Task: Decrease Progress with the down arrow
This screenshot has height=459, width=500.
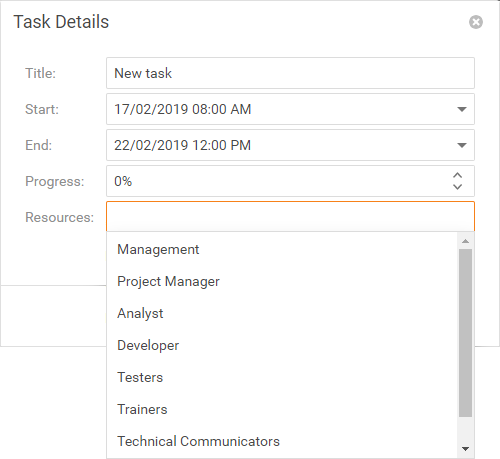Action: [x=458, y=187]
